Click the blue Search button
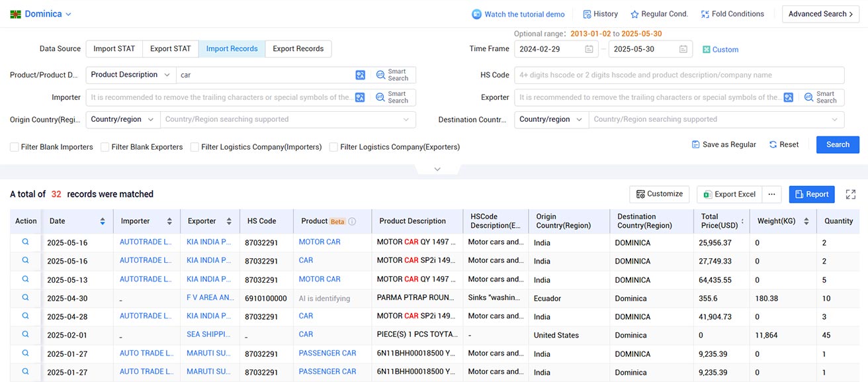 [838, 144]
